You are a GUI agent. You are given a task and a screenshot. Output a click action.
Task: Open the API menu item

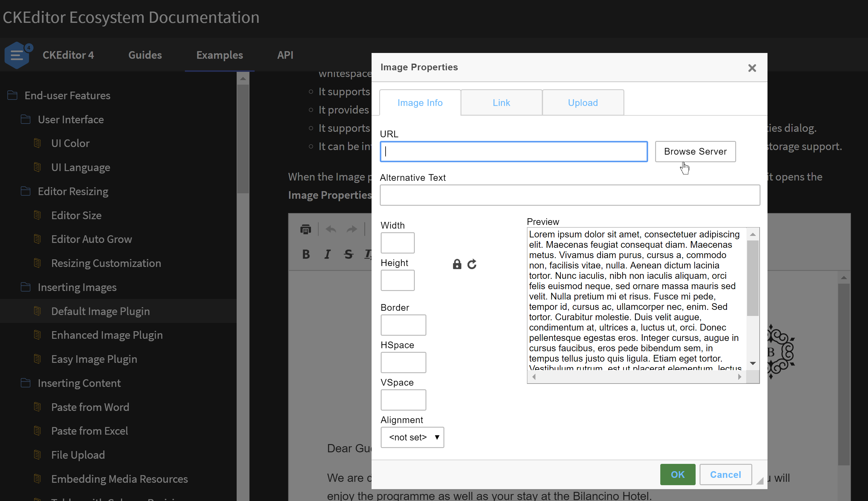[285, 55]
